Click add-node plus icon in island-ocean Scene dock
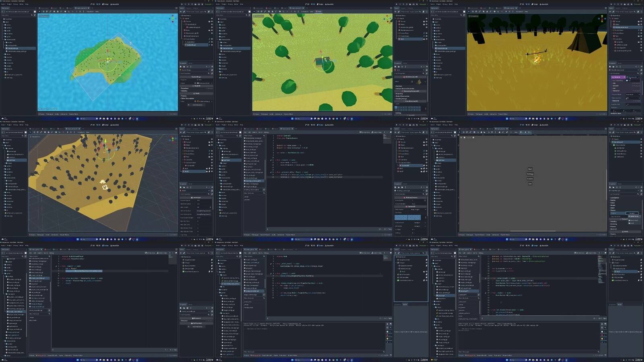 (x=180, y=12)
